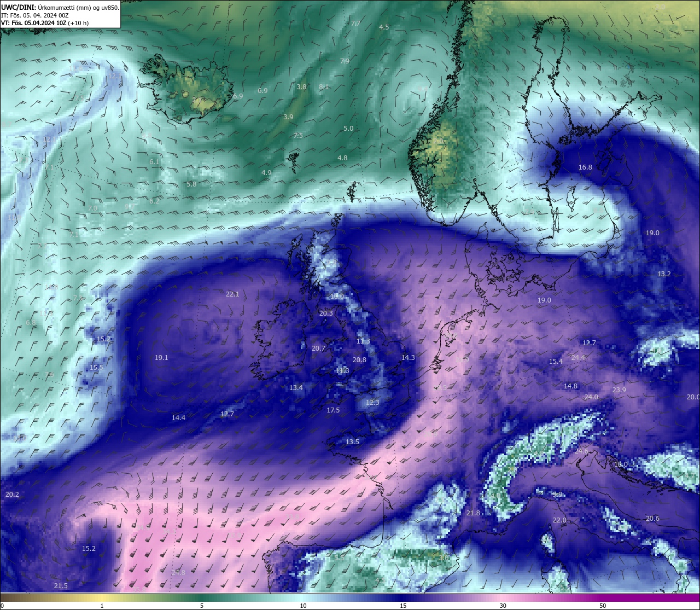Click the 4.9 value on the map

coord(266,173)
